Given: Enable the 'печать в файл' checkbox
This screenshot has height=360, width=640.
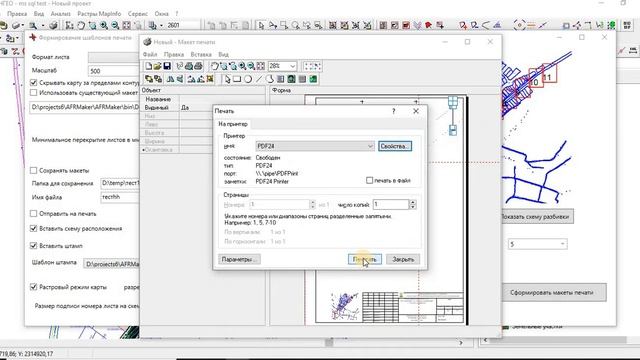Looking at the screenshot, I should (x=369, y=180).
